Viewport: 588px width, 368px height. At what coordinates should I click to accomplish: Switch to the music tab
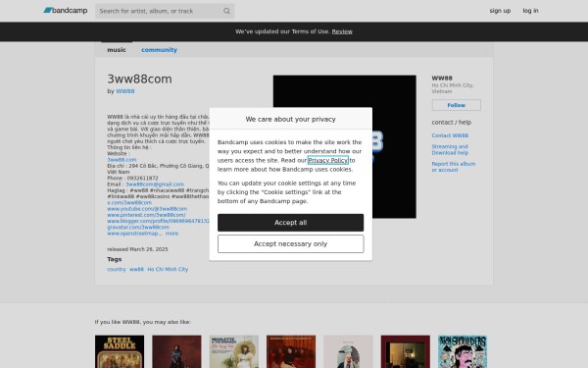tap(117, 50)
